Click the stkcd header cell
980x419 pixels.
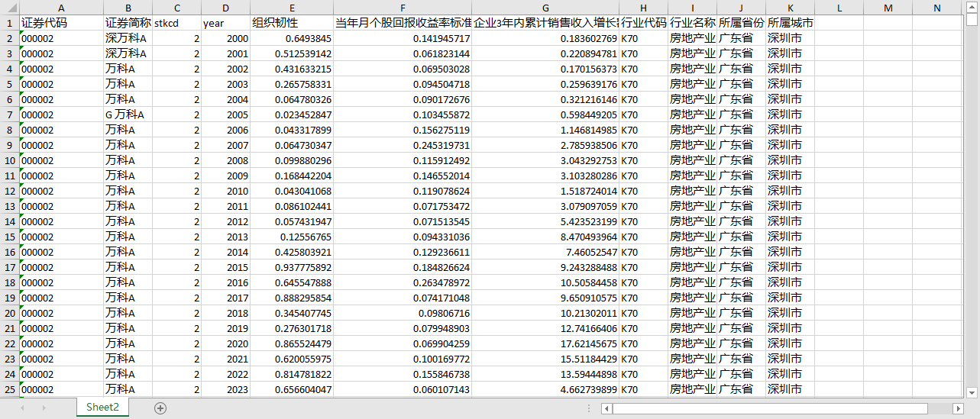176,23
